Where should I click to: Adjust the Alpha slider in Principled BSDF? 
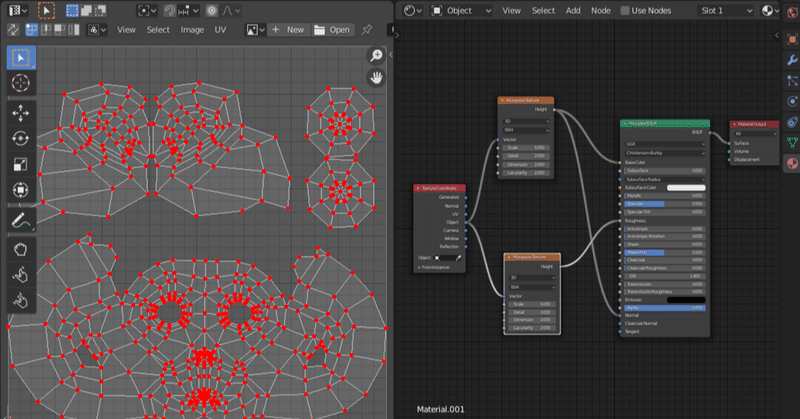(665, 308)
